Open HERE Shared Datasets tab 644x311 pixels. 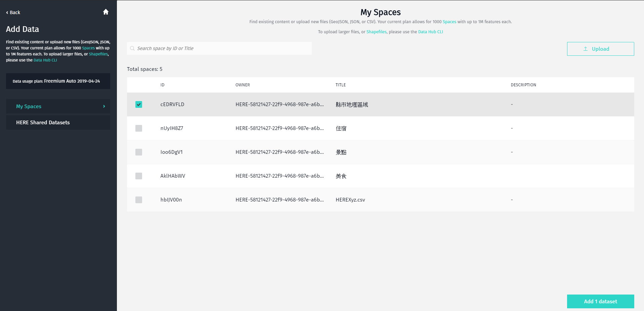click(58, 123)
